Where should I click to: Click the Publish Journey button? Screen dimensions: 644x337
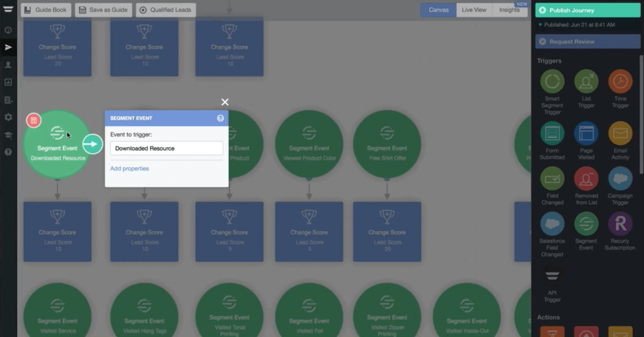click(x=588, y=10)
